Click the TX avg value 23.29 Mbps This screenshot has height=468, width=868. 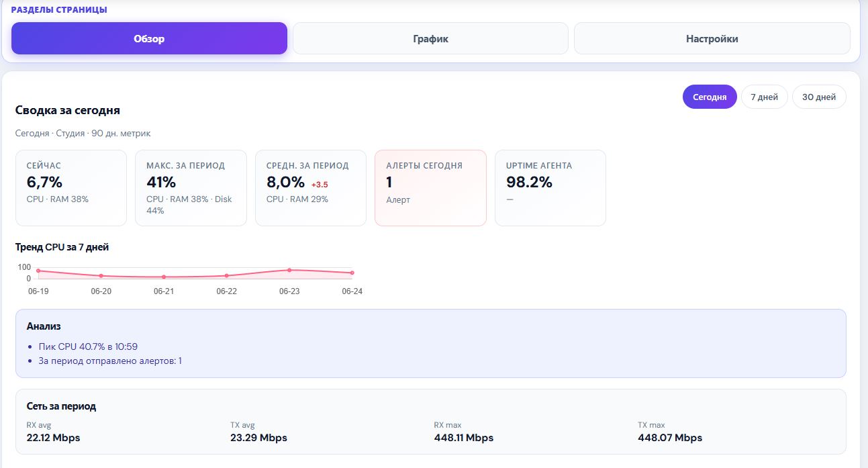pos(258,438)
